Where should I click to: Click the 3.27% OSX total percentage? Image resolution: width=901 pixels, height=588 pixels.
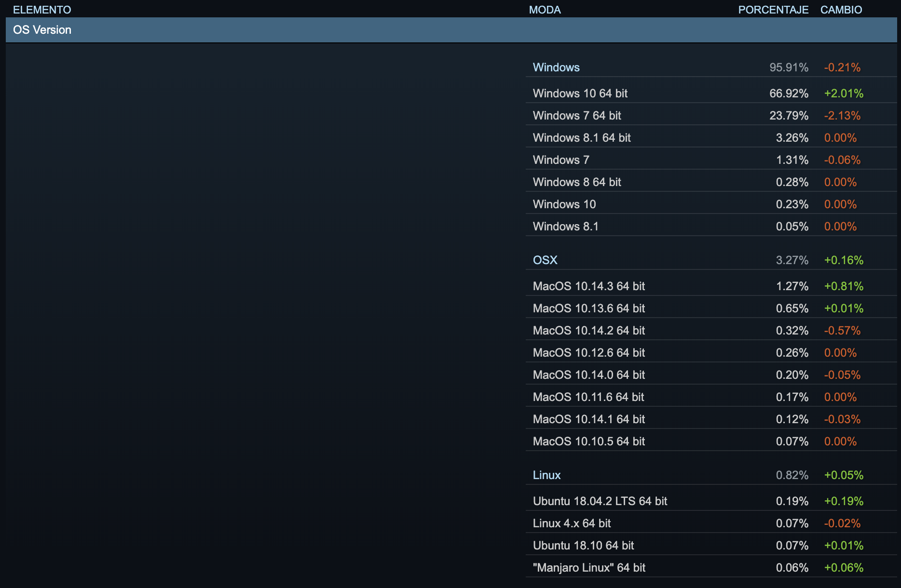click(792, 260)
